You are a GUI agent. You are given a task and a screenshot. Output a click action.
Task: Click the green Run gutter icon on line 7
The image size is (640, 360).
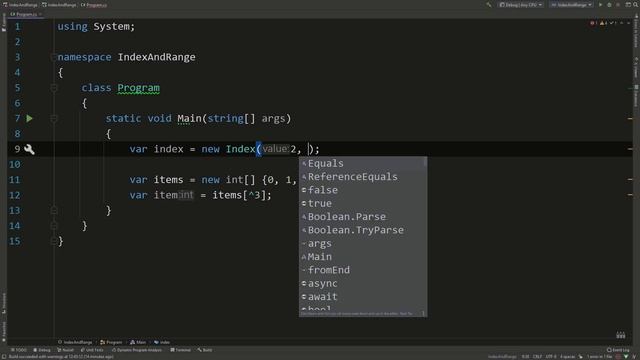(x=29, y=118)
